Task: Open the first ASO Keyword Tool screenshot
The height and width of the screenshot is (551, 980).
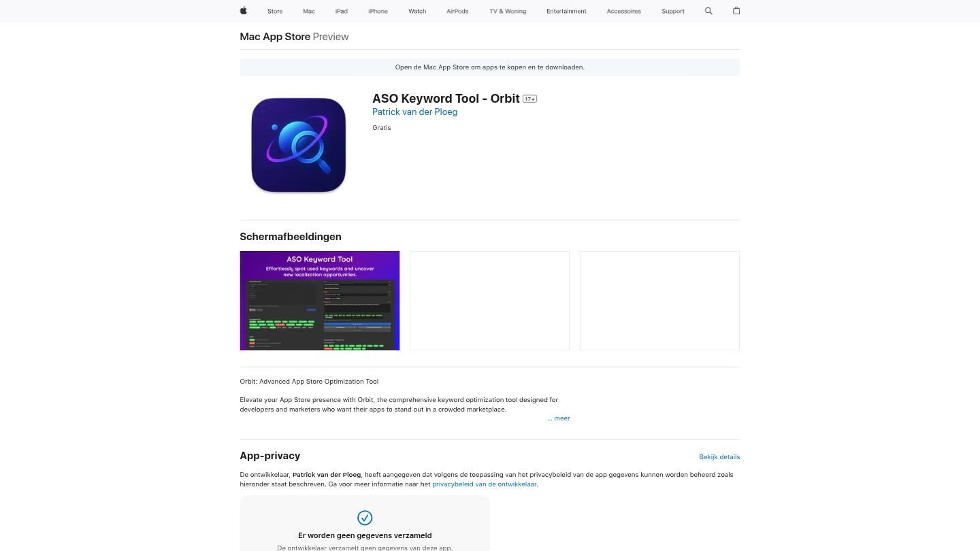Action: point(320,301)
